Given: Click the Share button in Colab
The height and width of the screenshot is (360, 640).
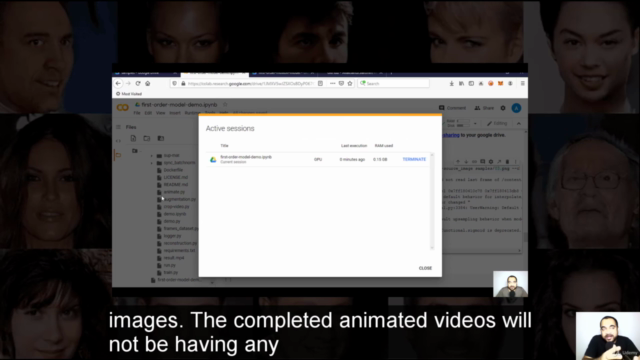Looking at the screenshot, I should pyautogui.click(x=484, y=108).
